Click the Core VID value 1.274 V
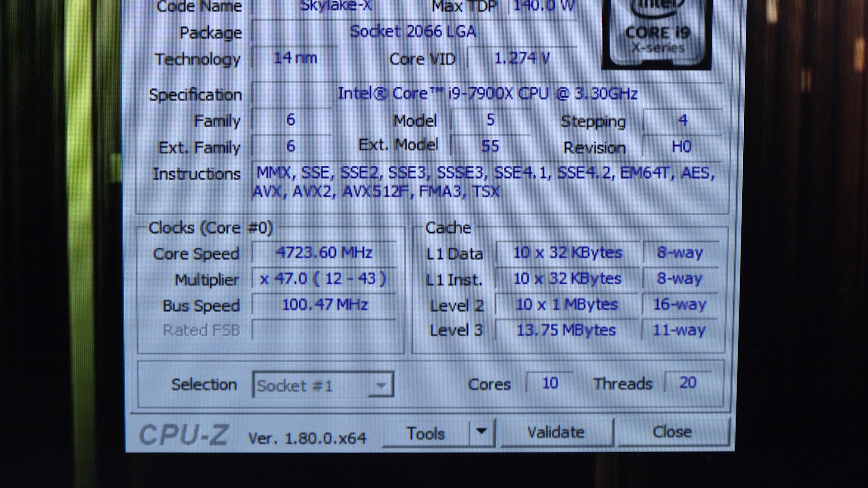This screenshot has width=868, height=488. 522,58
